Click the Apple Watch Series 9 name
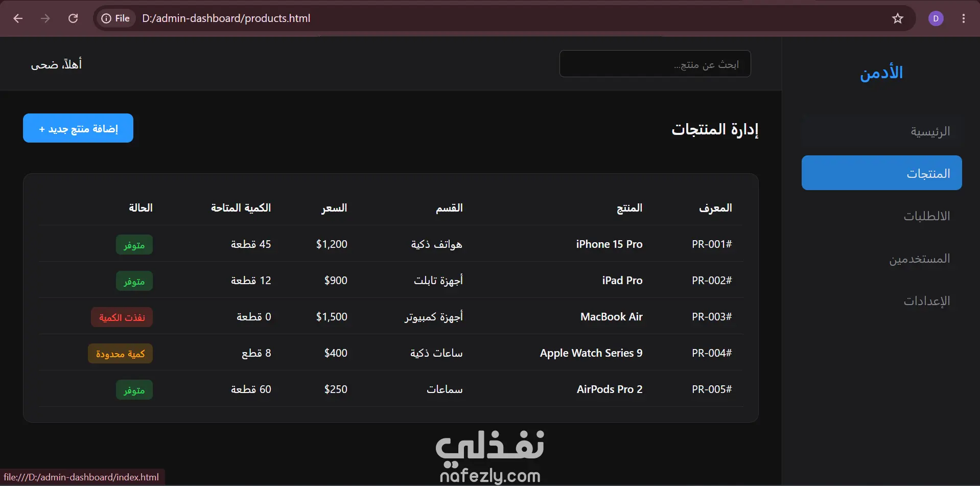This screenshot has height=486, width=980. (591, 353)
